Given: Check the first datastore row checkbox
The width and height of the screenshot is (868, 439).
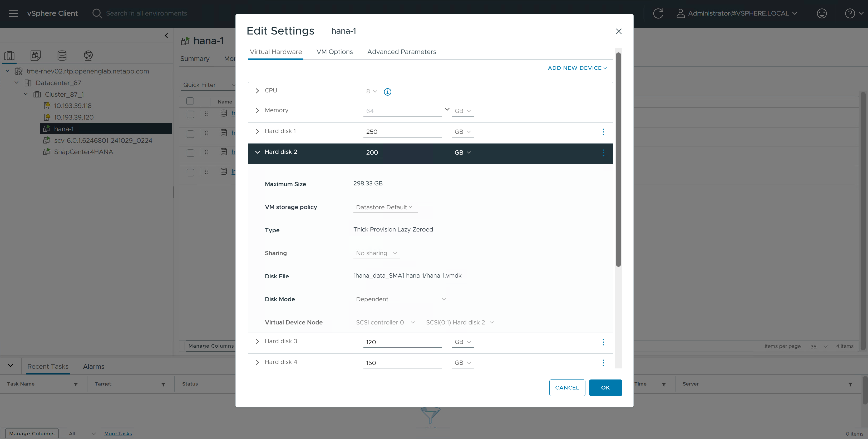Looking at the screenshot, I should [190, 114].
